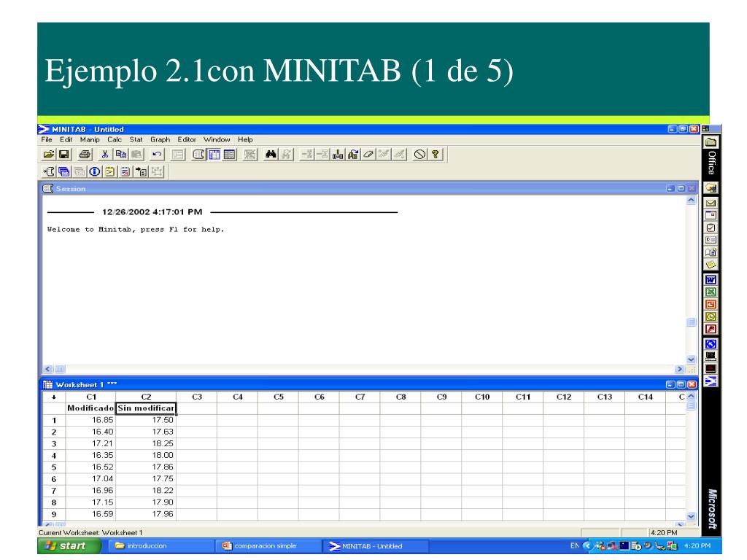This screenshot has width=747, height=560.
Task: Click the Undo arrow icon
Action: point(157,155)
